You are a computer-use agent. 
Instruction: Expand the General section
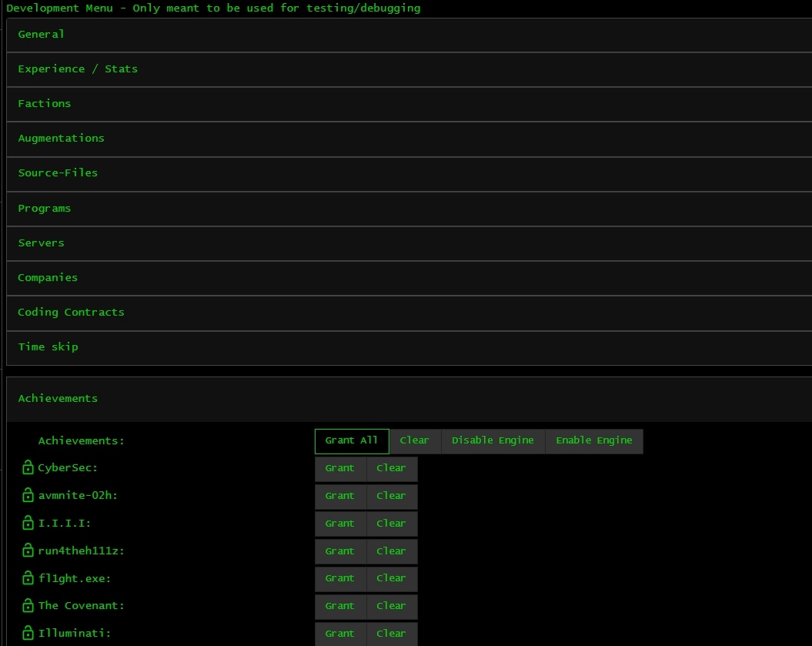pos(409,35)
